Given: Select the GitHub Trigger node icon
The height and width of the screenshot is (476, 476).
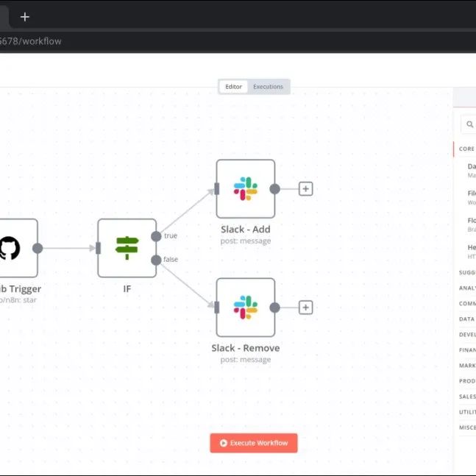Looking at the screenshot, I should [x=10, y=248].
